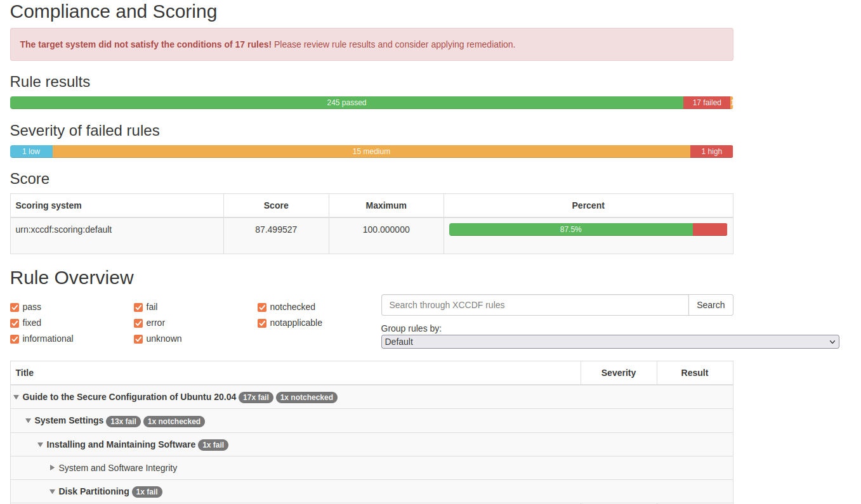
Task: Toggle the informational filter checkbox
Action: 15,339
